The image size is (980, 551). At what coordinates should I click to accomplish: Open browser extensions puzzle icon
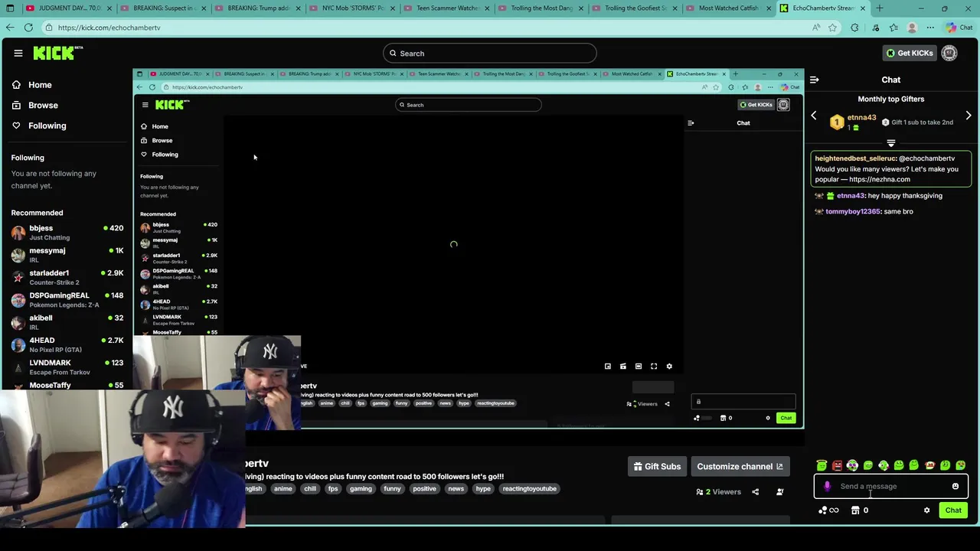[x=854, y=28]
